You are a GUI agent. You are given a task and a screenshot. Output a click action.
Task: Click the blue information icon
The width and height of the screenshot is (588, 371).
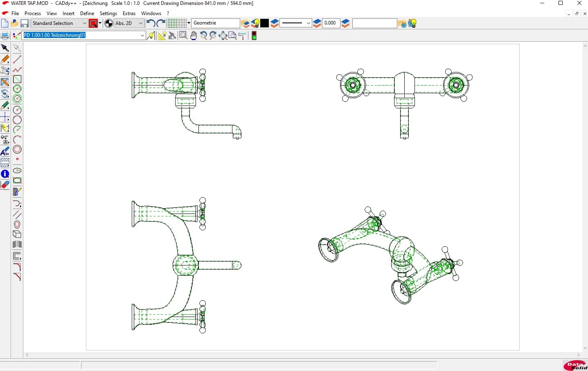tap(5, 174)
